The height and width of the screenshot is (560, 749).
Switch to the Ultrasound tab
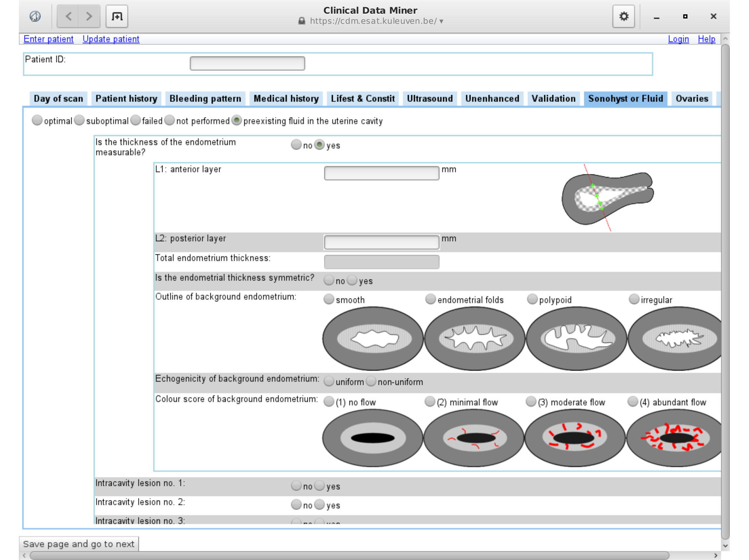click(430, 99)
